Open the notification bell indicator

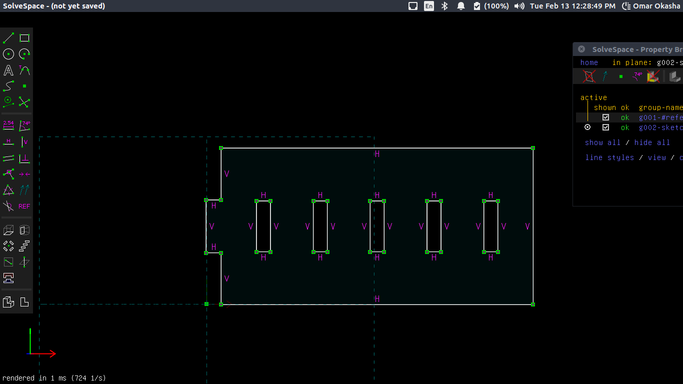[460, 6]
